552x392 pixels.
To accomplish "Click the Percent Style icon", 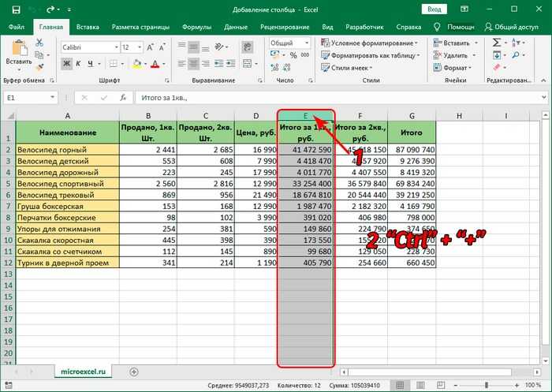I will 293,55.
